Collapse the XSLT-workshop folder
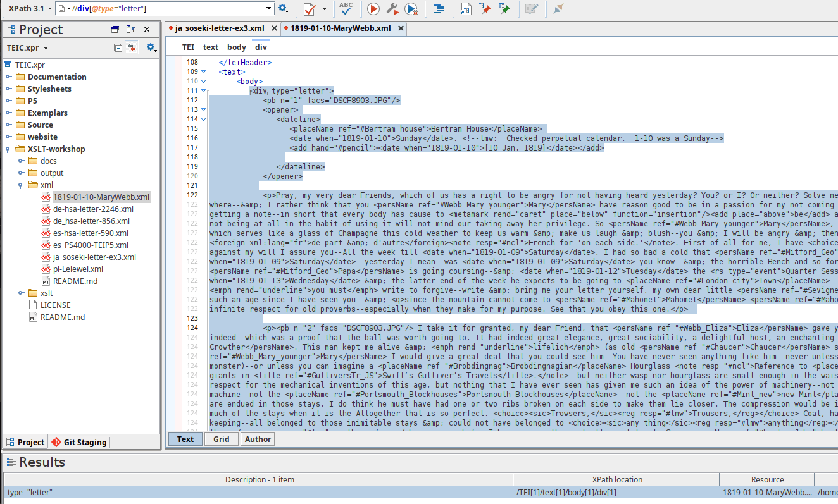This screenshot has width=838, height=504. [x=8, y=149]
